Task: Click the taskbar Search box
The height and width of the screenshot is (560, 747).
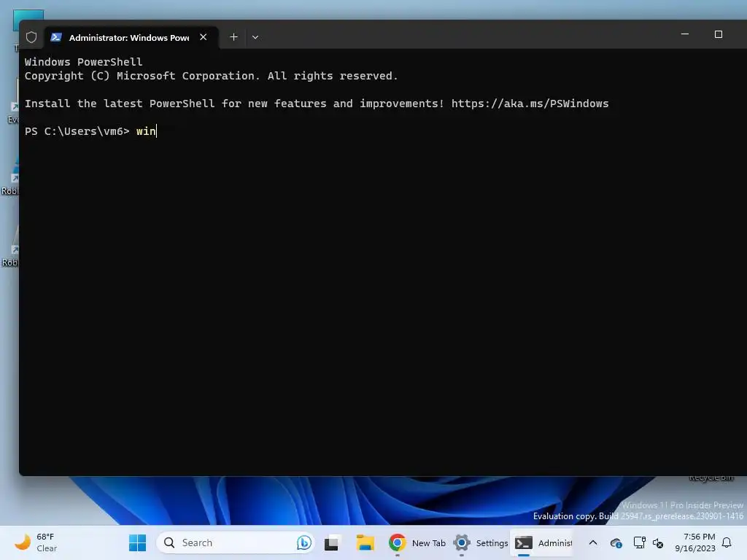Action: click(x=236, y=542)
